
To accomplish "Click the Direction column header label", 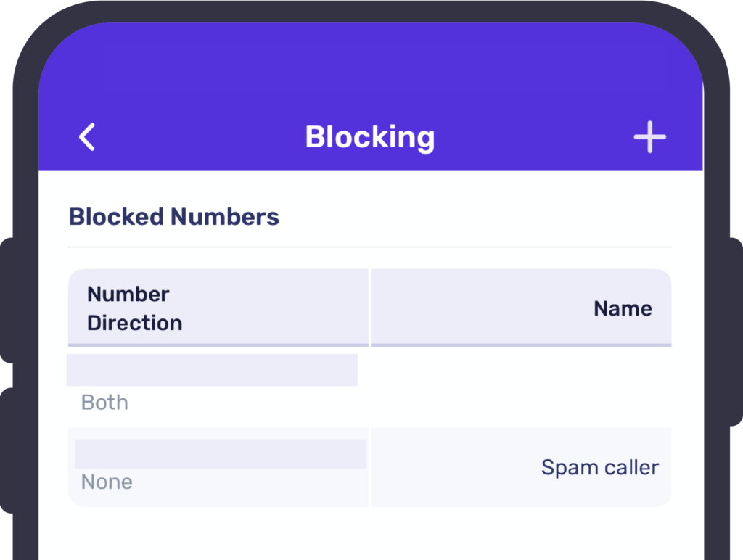I will (135, 323).
